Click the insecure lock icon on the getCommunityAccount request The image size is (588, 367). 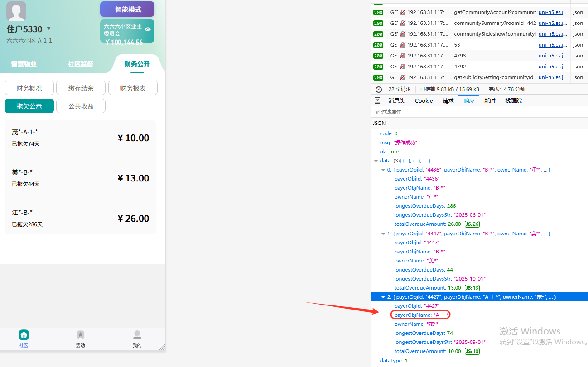pyautogui.click(x=402, y=12)
